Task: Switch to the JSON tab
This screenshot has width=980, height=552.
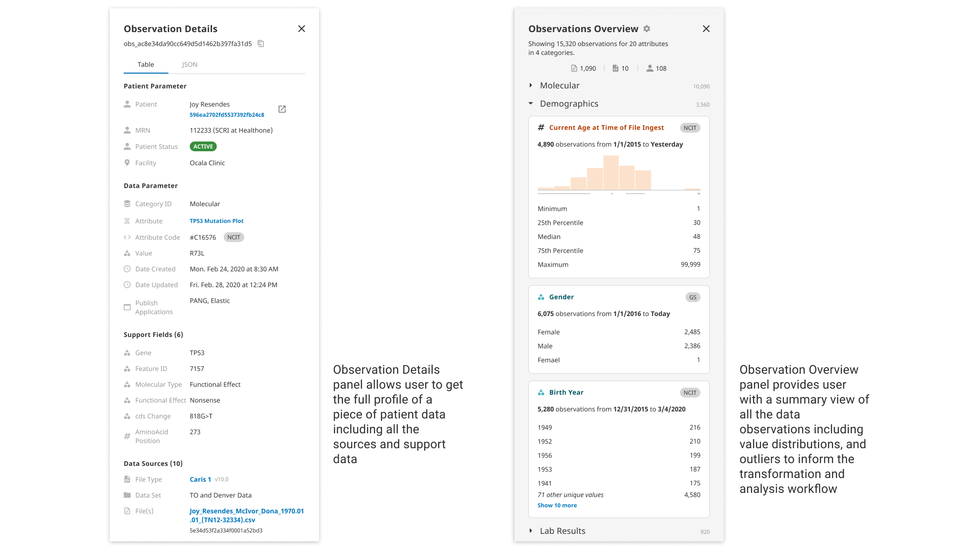Action: [190, 65]
